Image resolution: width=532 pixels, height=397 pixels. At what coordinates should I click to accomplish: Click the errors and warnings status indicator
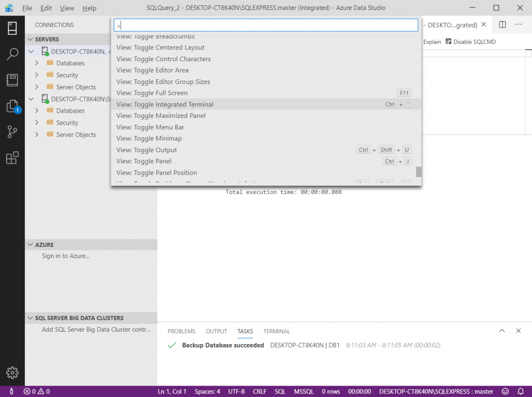coord(37,391)
